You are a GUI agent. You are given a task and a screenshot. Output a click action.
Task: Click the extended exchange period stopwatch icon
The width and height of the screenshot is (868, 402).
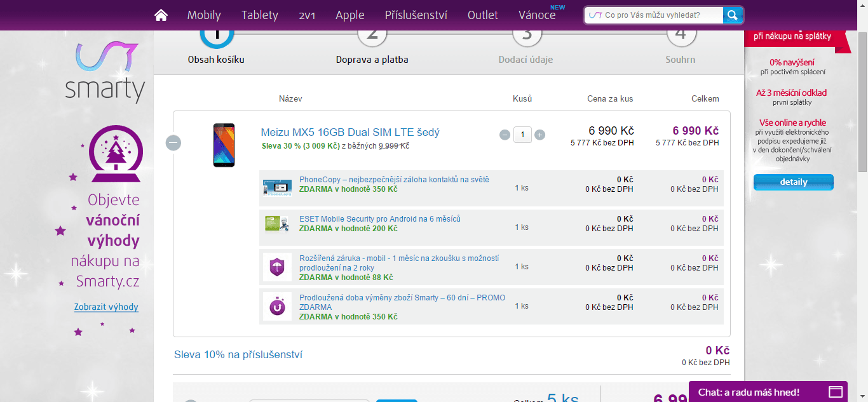[x=277, y=307]
